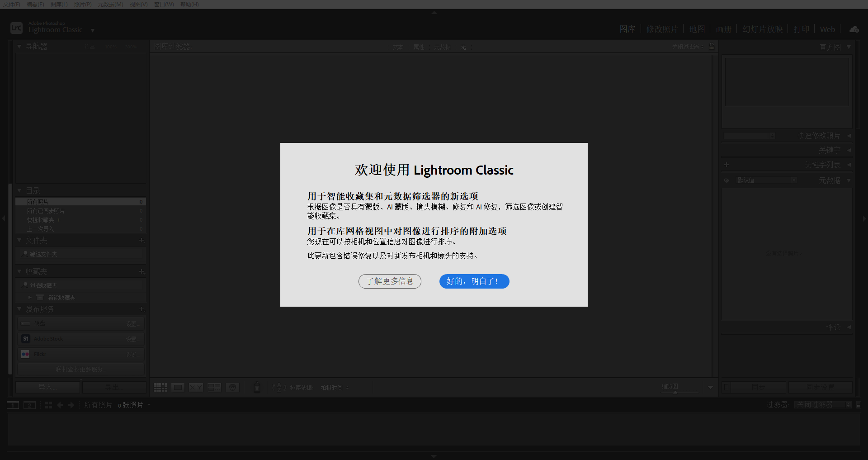Collapse the 收藏夹 panel
The height and width of the screenshot is (460, 868).
point(19,271)
